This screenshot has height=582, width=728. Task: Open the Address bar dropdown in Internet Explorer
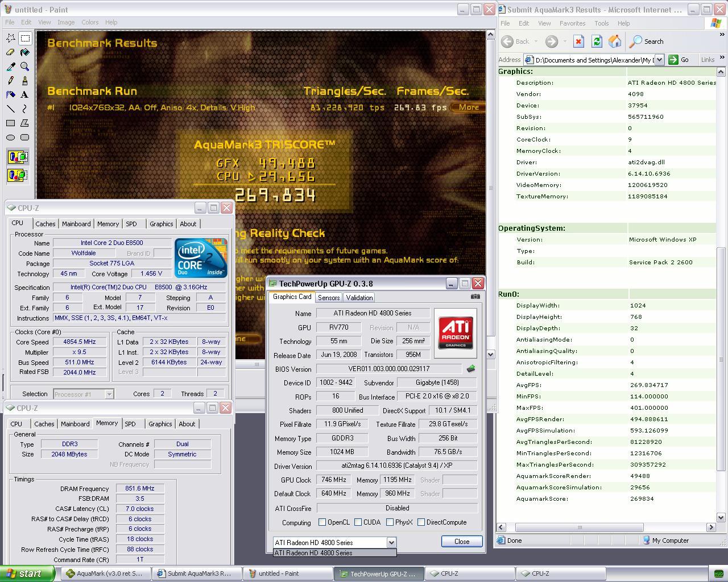659,60
